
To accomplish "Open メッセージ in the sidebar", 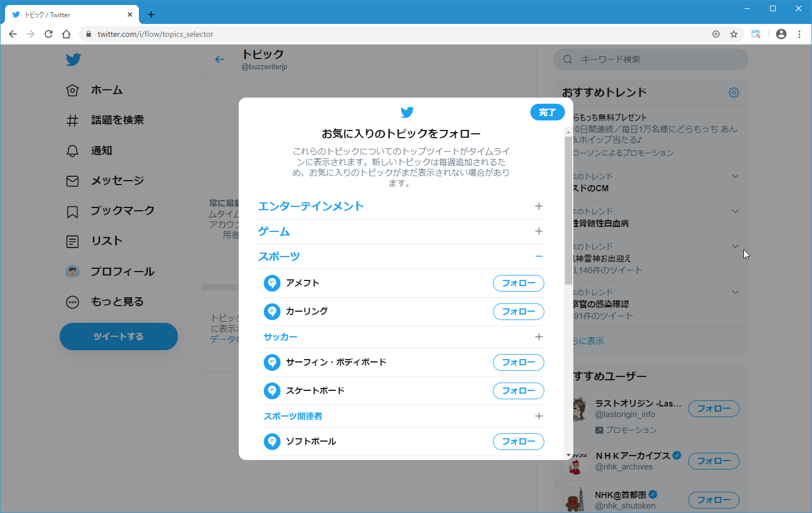I will pyautogui.click(x=105, y=181).
